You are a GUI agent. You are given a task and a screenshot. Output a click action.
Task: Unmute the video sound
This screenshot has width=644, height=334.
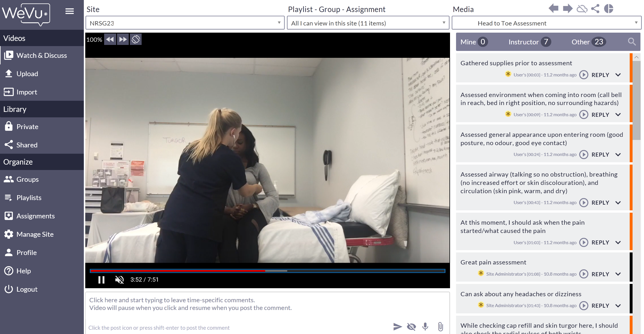pos(119,280)
